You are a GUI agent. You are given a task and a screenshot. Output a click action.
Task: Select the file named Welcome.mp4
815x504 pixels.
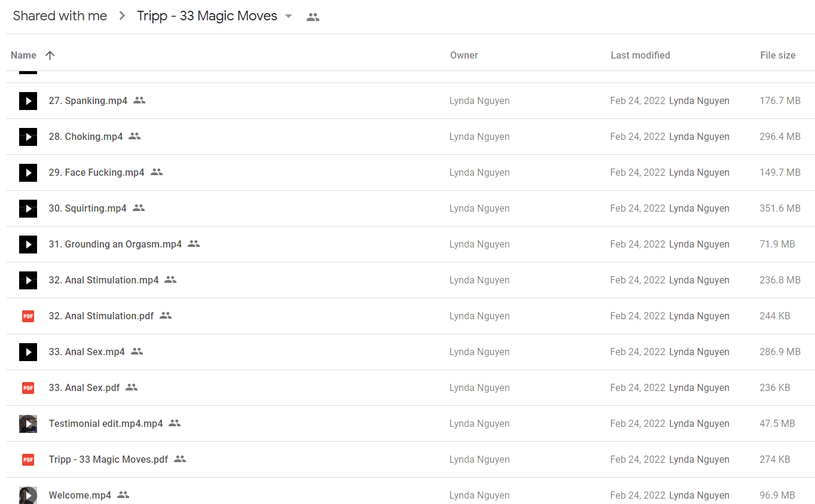click(80, 495)
